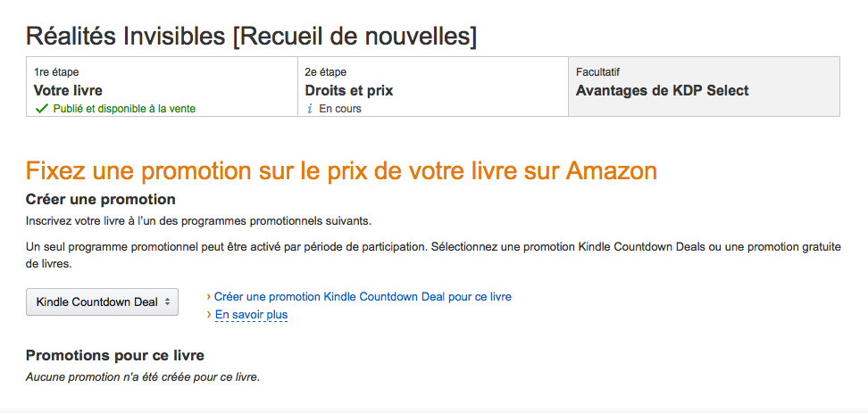This screenshot has height=413, width=868.
Task: Click the En cours status text
Action: point(340,109)
